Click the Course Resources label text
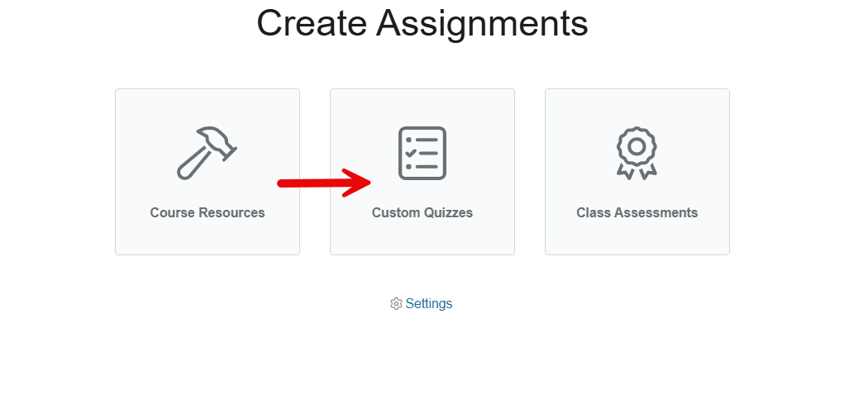The height and width of the screenshot is (404, 868). tap(207, 212)
